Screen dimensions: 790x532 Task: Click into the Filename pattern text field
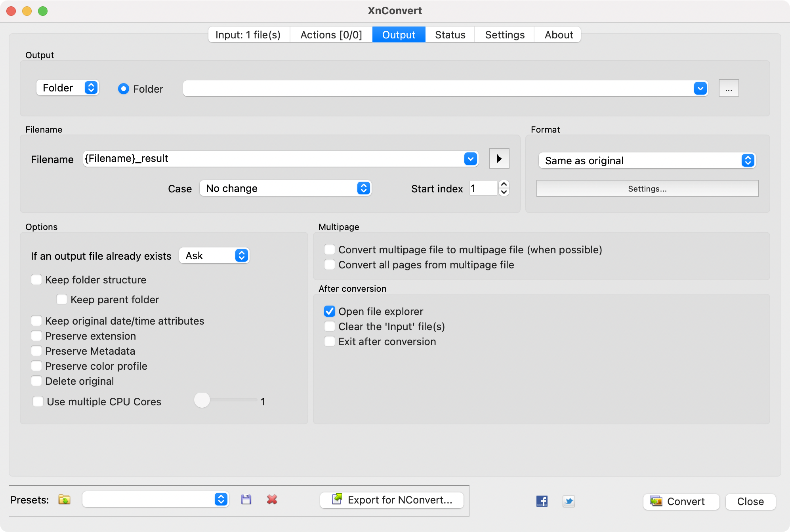(273, 159)
